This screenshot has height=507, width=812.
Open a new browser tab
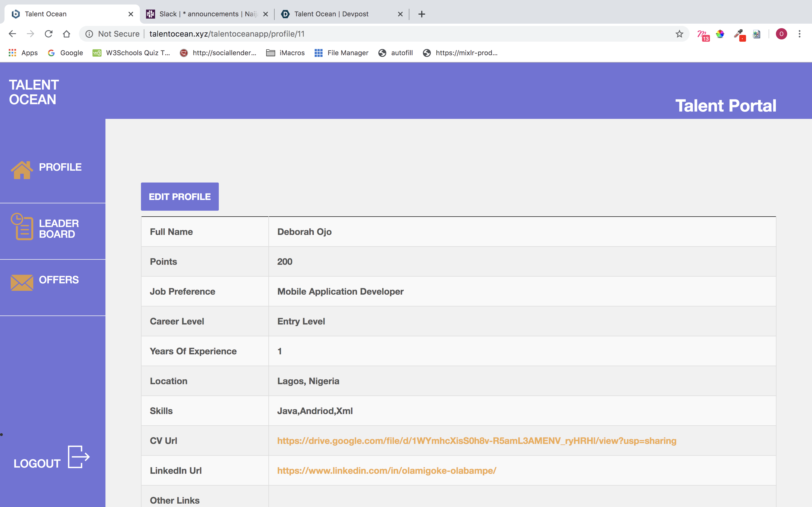click(x=422, y=14)
